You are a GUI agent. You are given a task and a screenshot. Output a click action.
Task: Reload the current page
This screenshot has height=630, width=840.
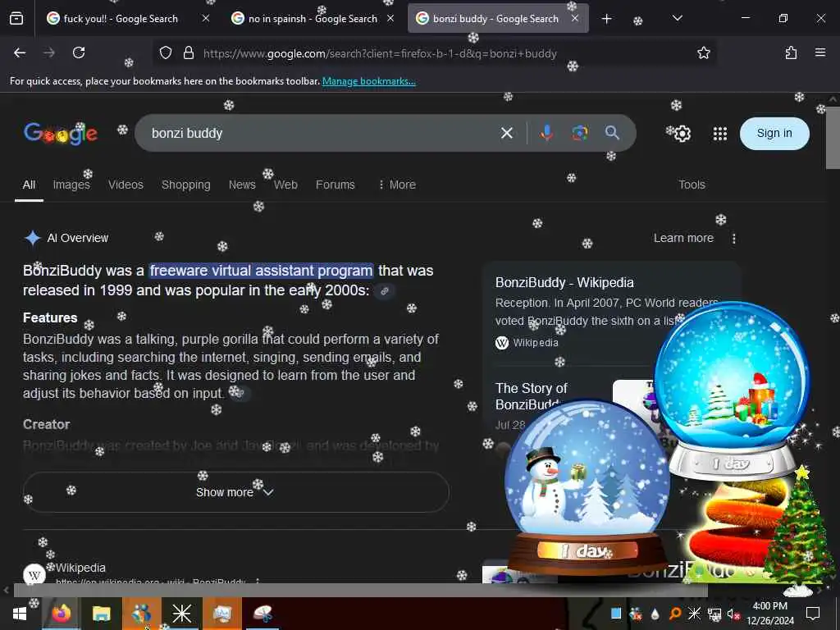click(79, 52)
